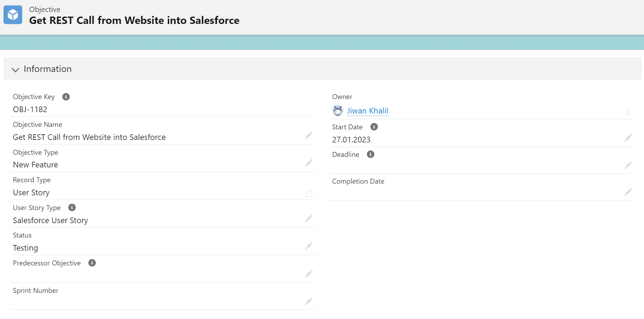644x319 pixels.
Task: Show Predecessor Objective info icon
Action: [x=92, y=263]
